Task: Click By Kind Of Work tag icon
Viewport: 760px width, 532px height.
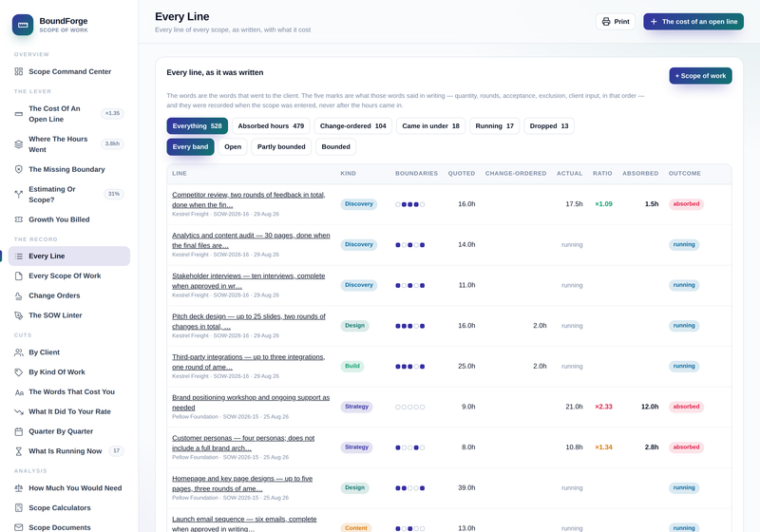Action: tap(19, 372)
